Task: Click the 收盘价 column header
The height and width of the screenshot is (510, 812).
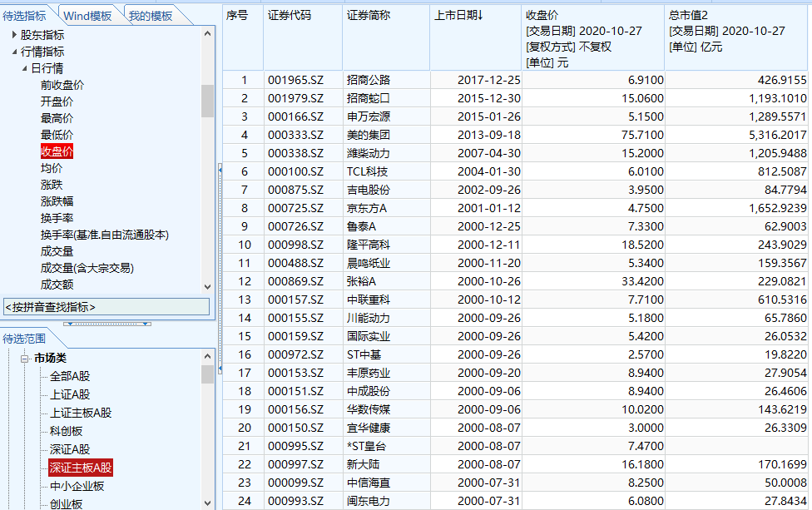Action: (593, 37)
